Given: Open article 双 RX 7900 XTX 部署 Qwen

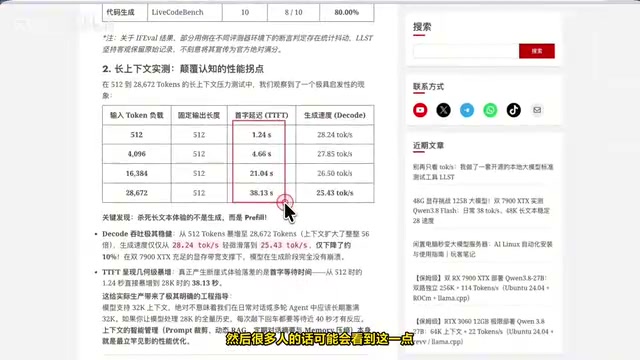Looking at the screenshot, I should [x=481, y=288].
